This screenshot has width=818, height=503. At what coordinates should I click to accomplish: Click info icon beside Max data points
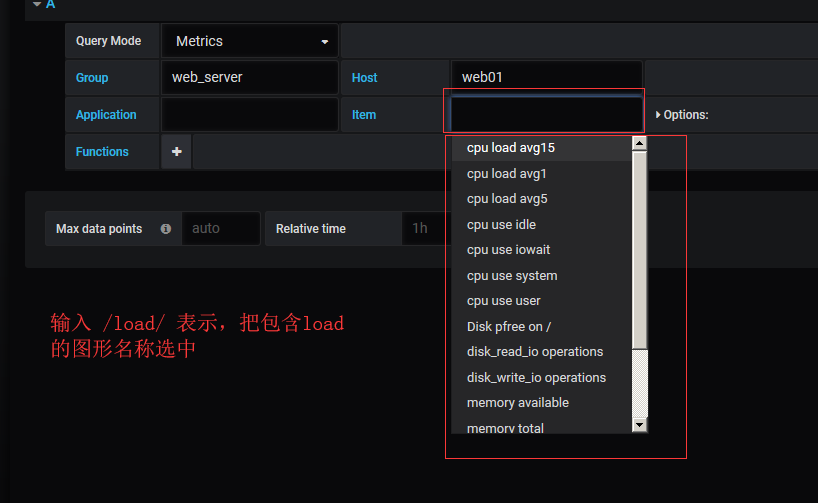pos(165,229)
